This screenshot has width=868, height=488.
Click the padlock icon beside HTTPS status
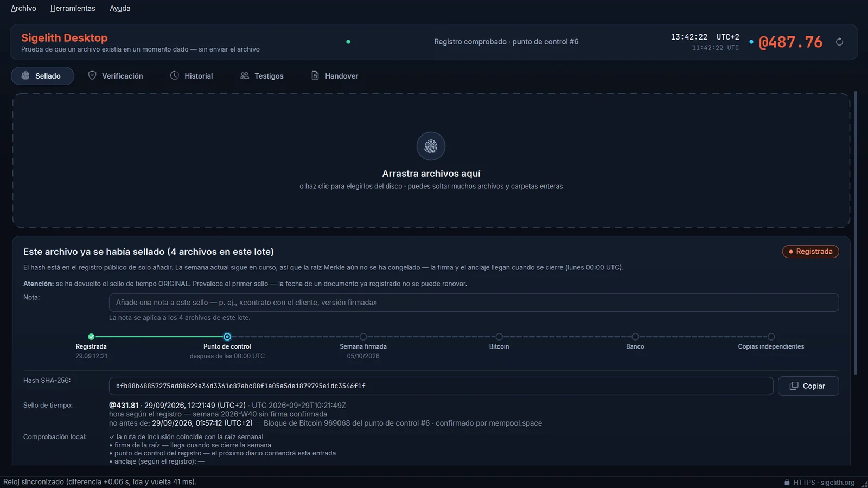[x=787, y=482]
